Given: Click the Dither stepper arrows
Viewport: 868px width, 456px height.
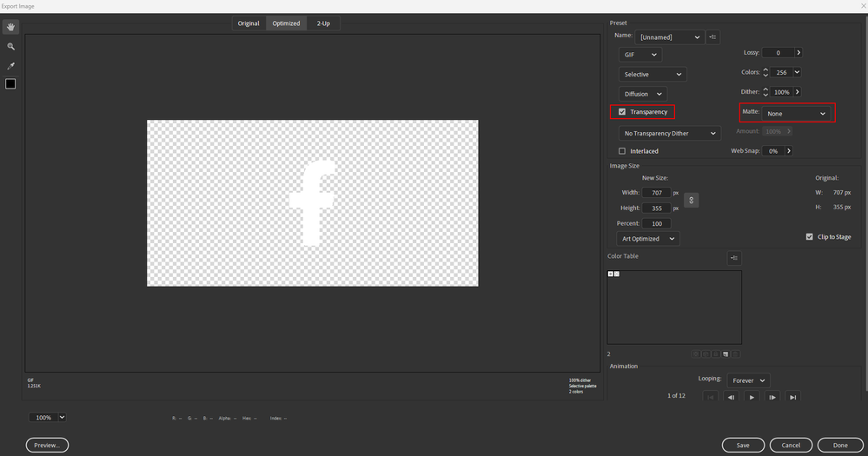Looking at the screenshot, I should [x=765, y=92].
